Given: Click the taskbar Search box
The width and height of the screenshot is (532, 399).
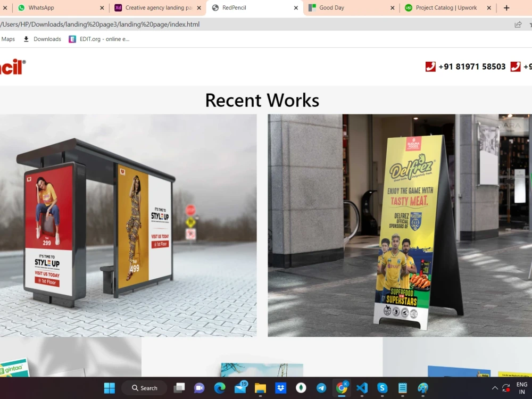Looking at the screenshot, I should point(145,388).
